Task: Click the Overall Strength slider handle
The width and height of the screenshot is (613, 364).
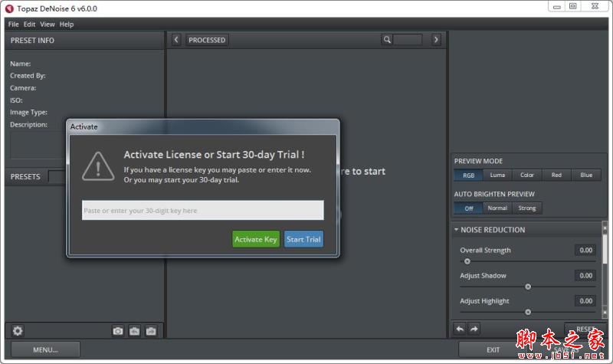Action: [x=467, y=261]
